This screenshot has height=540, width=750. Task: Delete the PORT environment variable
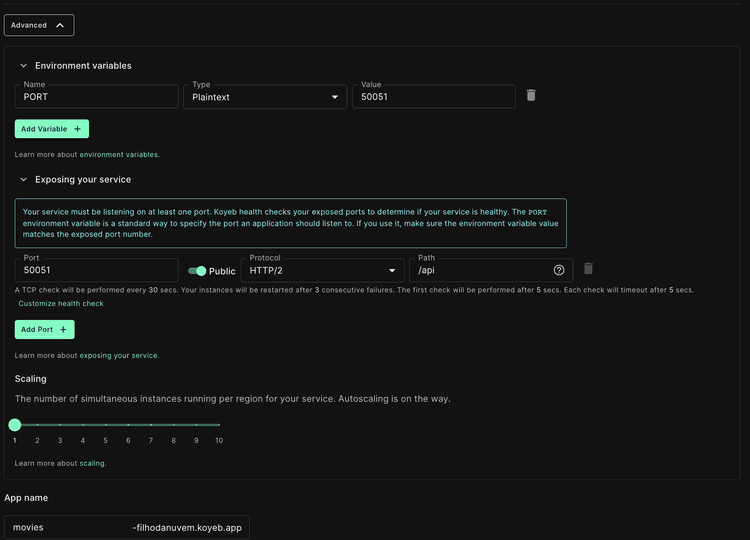(531, 95)
